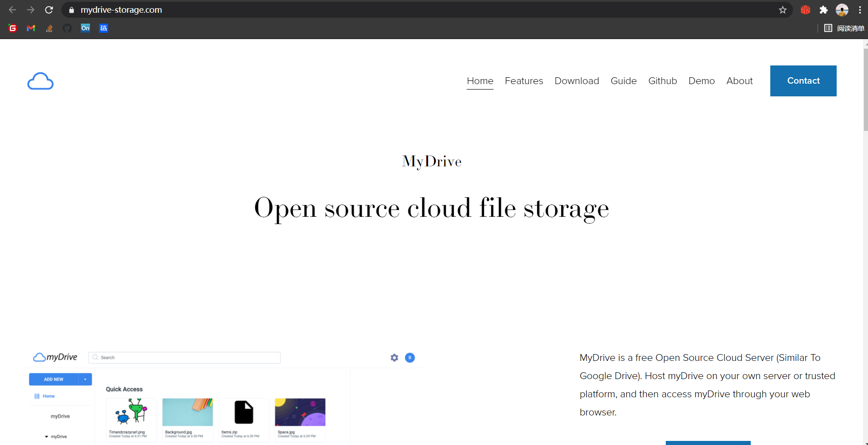This screenshot has width=868, height=445.
Task: Click 'Open source cloud file storage' headline
Action: 432,209
